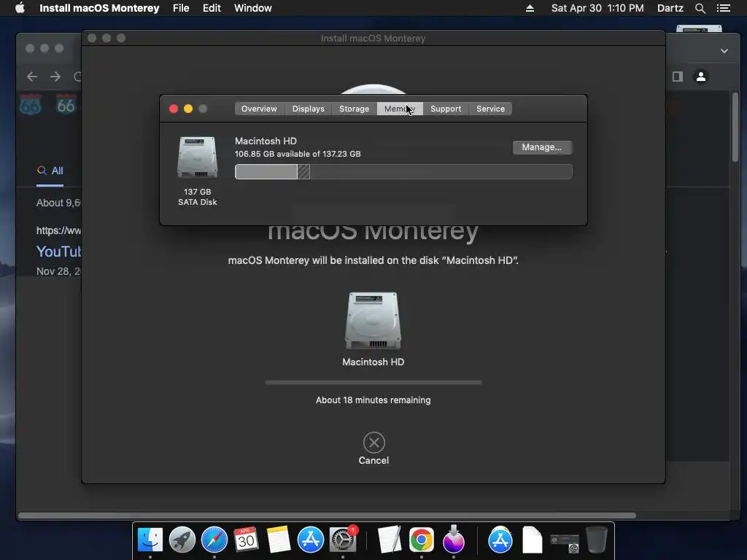
Task: Open System Preferences from the Dock
Action: 343,540
